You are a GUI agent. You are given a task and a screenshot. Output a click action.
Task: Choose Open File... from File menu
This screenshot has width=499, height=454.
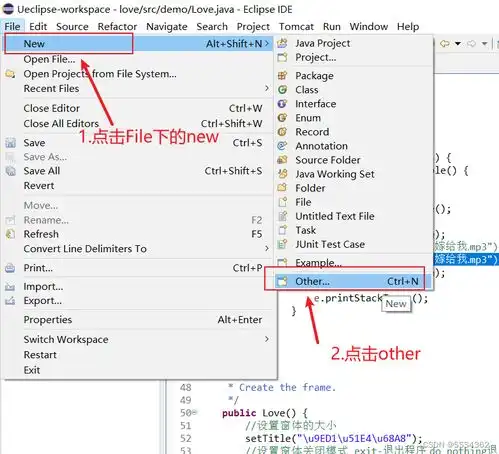click(x=138, y=59)
